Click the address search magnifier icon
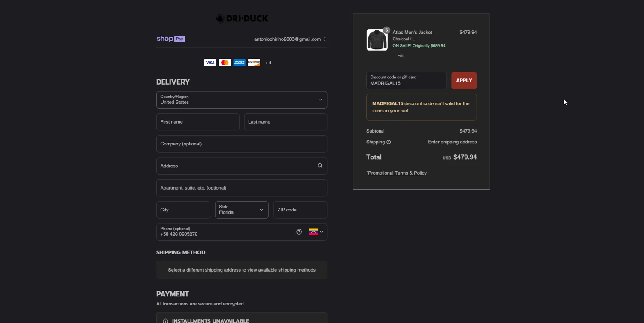This screenshot has height=323, width=644. [x=320, y=166]
